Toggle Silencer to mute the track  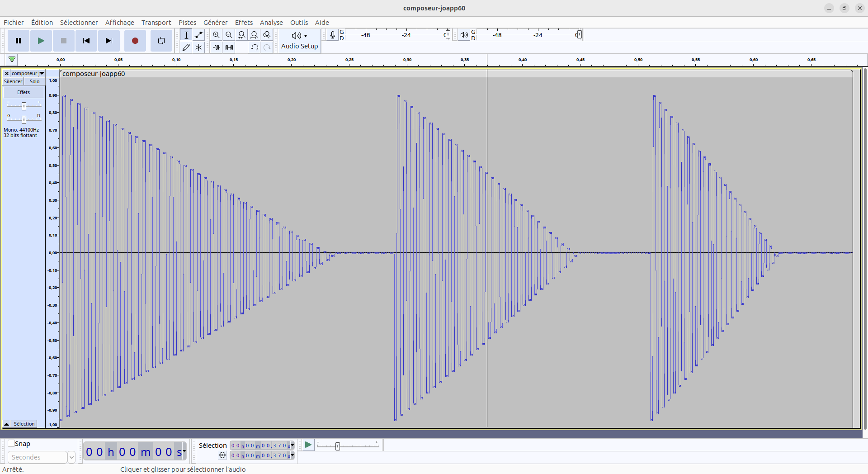click(x=13, y=81)
